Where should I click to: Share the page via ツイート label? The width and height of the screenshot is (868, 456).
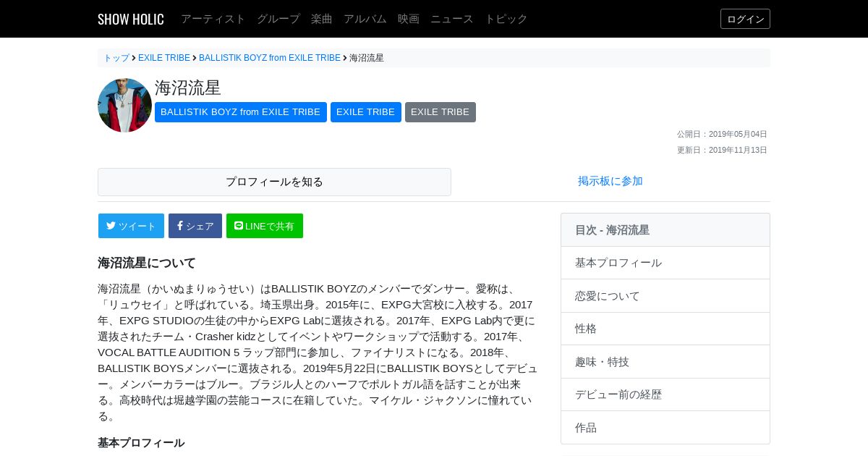[x=137, y=226]
